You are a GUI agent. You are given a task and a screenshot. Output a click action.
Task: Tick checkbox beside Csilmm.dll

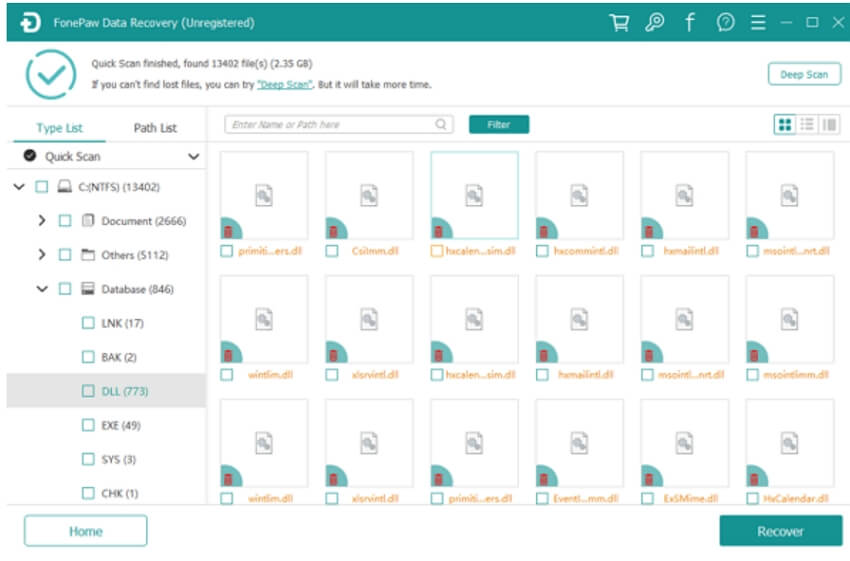(x=332, y=251)
